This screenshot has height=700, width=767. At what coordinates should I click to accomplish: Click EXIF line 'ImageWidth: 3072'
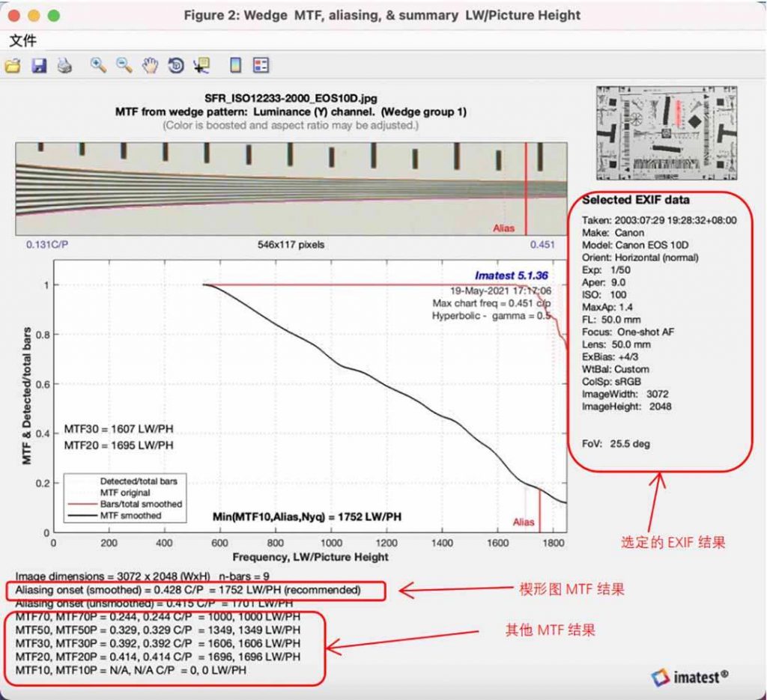point(625,394)
